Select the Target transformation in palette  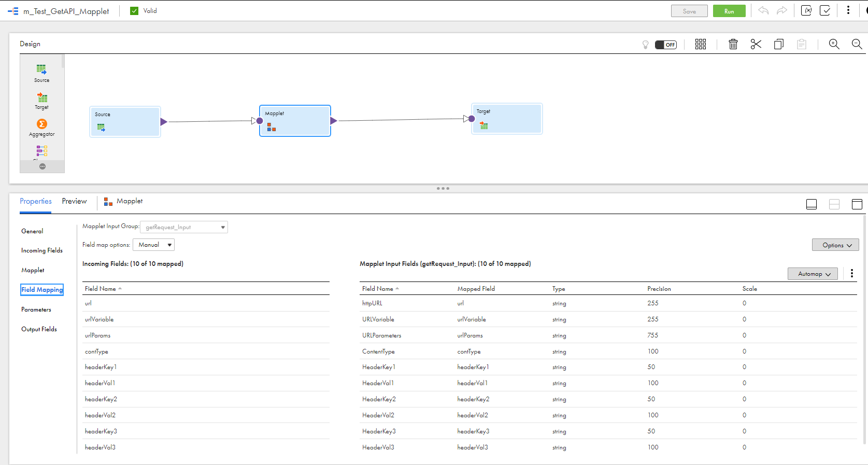[42, 101]
